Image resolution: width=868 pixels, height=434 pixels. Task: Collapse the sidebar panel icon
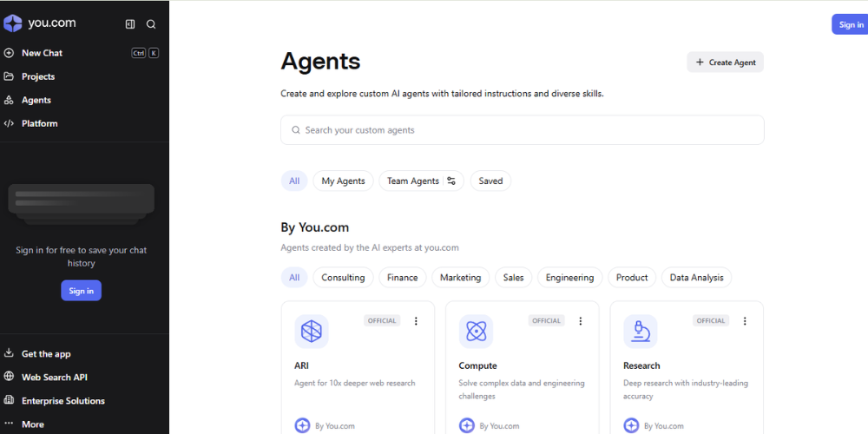pos(130,23)
